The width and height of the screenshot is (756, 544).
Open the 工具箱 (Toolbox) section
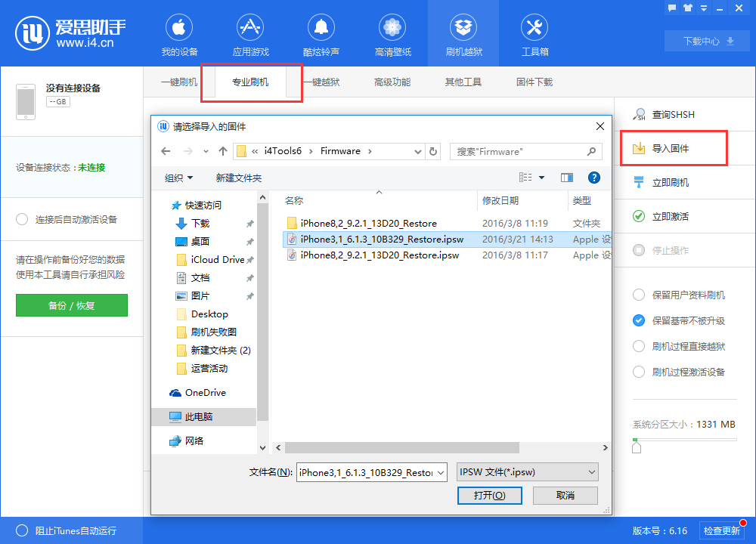534,34
